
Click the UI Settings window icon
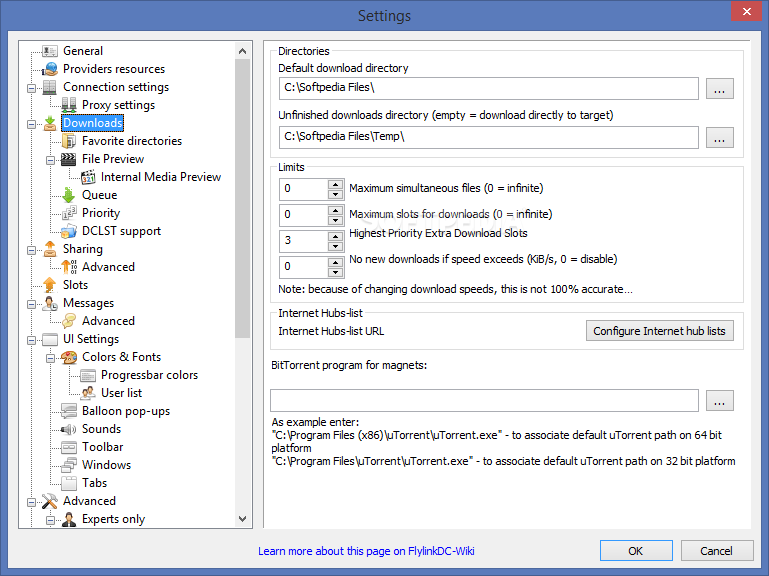tap(50, 340)
